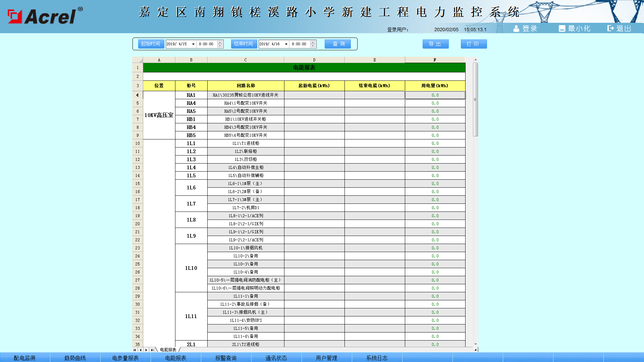
Task: Click the vertical scrollbar thumb of spreadsheet
Action: pyautogui.click(x=475, y=100)
